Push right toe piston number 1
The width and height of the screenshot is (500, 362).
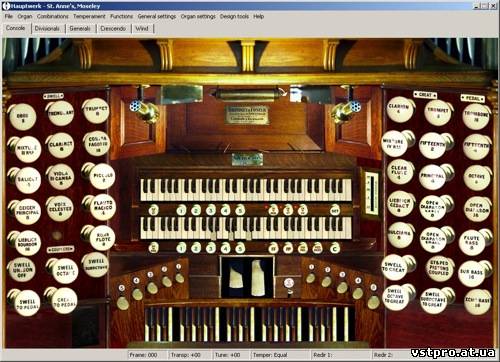click(x=311, y=278)
